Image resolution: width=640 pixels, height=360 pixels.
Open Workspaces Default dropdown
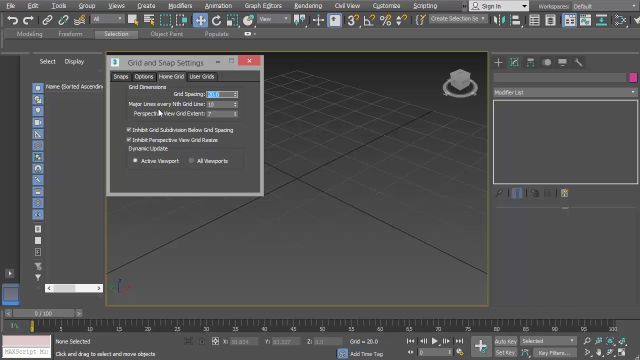(x=605, y=6)
